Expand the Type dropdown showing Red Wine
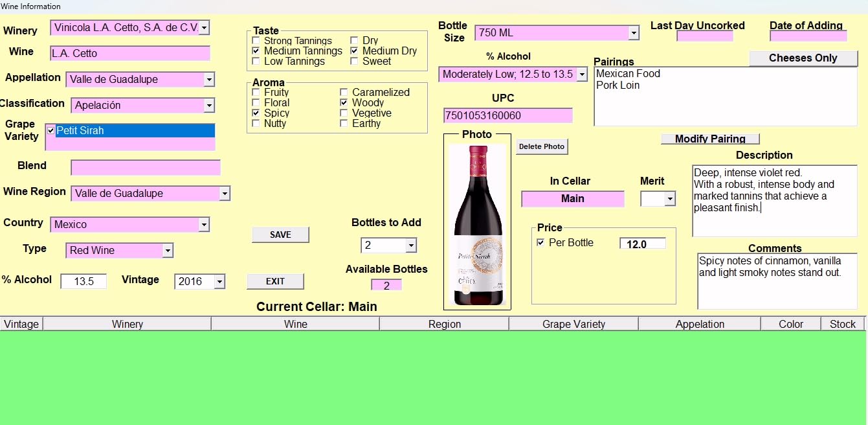868x425 pixels. (168, 250)
